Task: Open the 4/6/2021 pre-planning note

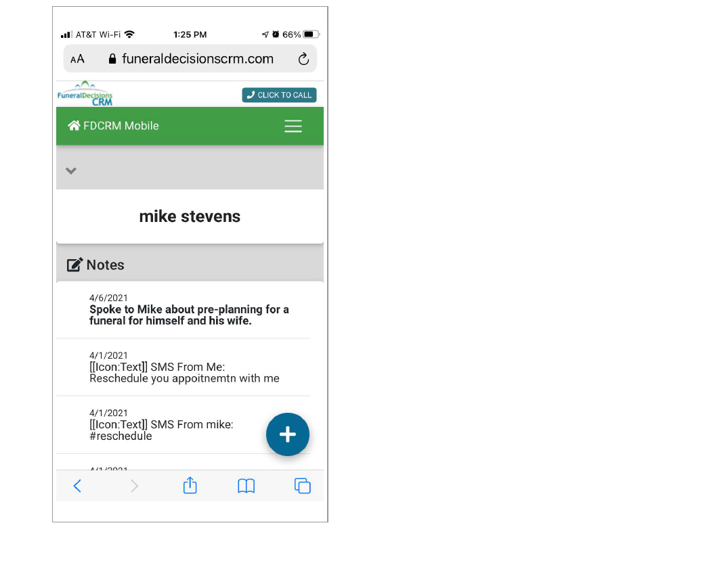Action: (189, 315)
